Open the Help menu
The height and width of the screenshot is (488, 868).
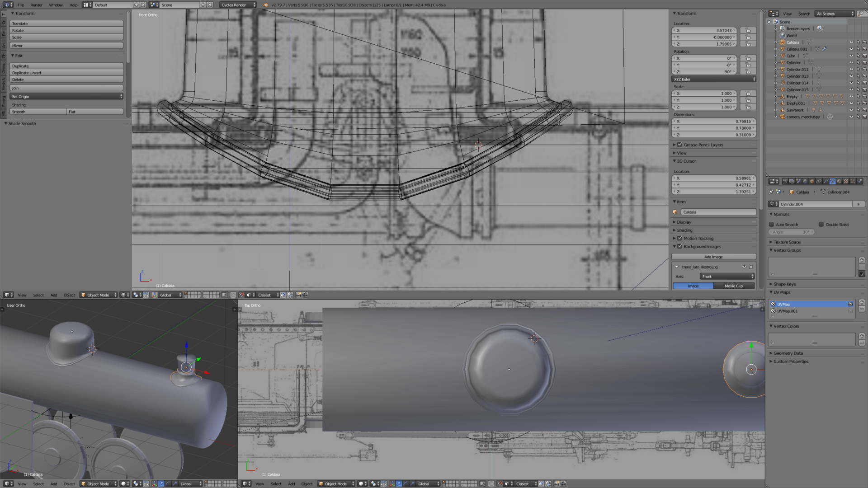pyautogui.click(x=73, y=5)
